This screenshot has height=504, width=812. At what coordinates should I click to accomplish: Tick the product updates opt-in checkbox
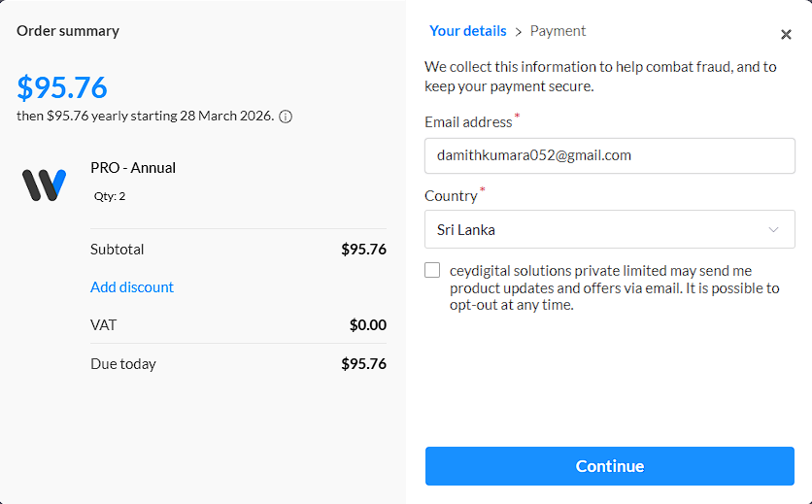pos(432,271)
